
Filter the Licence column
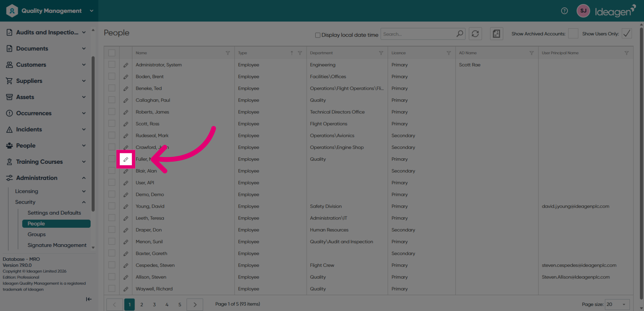pyautogui.click(x=449, y=53)
